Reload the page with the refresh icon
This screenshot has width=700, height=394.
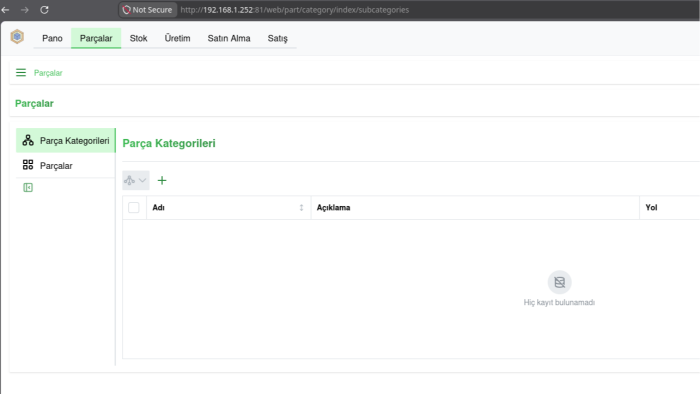click(44, 10)
